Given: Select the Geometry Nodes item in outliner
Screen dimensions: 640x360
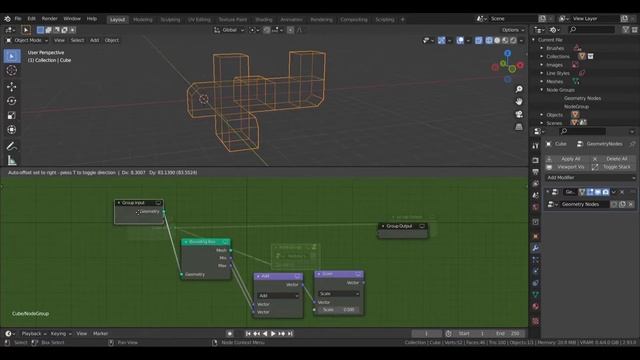Looking at the screenshot, I should [582, 98].
